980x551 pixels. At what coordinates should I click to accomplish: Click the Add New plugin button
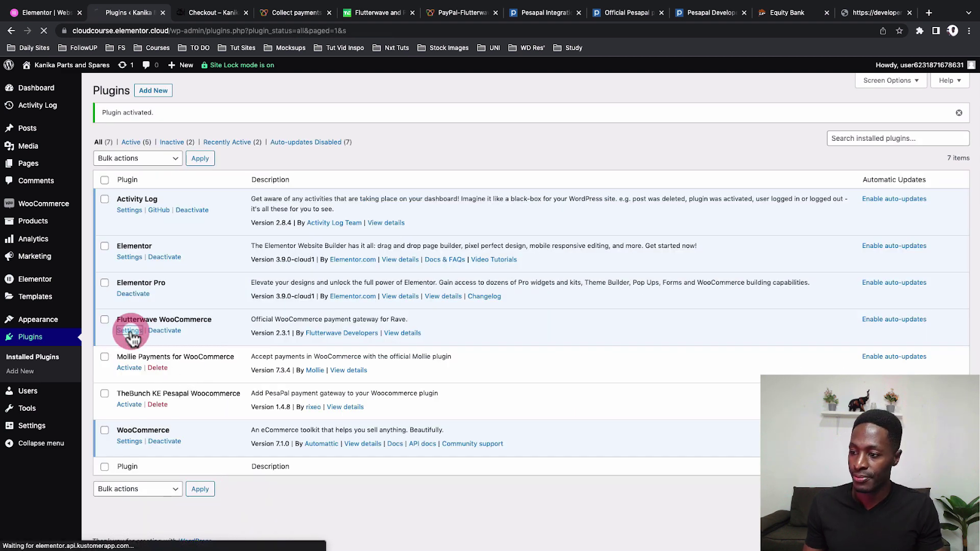point(153,91)
